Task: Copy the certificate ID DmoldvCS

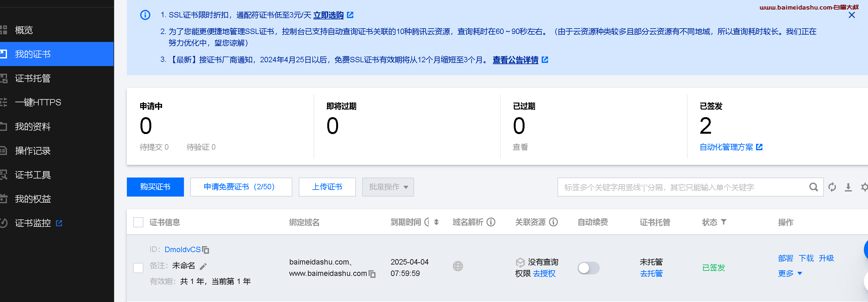Action: click(206, 250)
